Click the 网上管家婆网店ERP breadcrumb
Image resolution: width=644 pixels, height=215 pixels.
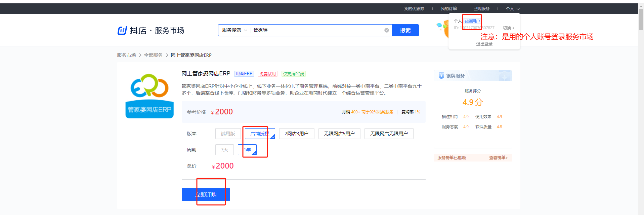coord(191,55)
